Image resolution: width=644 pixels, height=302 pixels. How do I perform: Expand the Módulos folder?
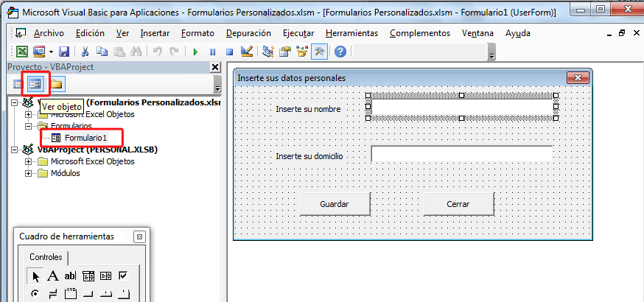(x=28, y=174)
